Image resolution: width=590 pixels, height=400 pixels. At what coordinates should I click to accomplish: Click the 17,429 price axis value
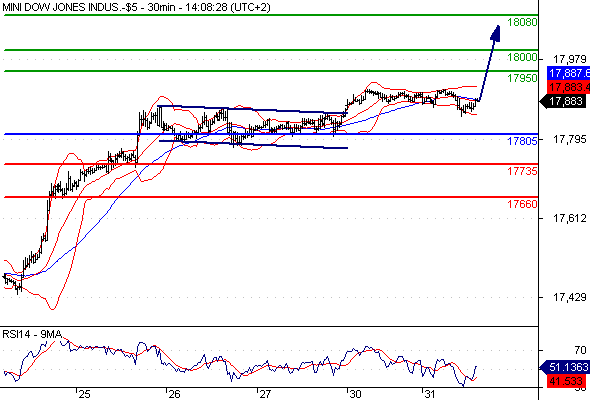570,297
